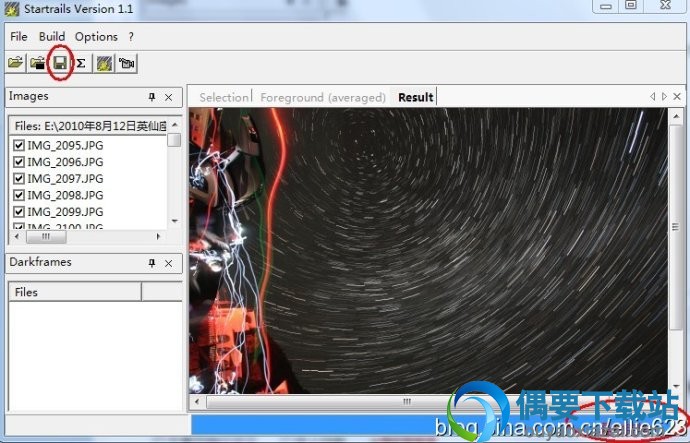The image size is (690, 443).
Task: Click the Files column header in Darkframes
Action: pyautogui.click(x=75, y=292)
